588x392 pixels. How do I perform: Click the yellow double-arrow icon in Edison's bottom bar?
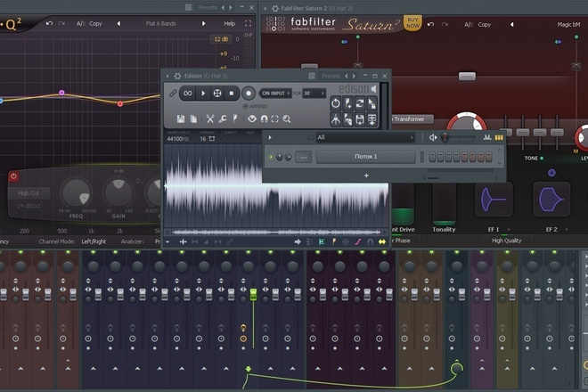381,242
